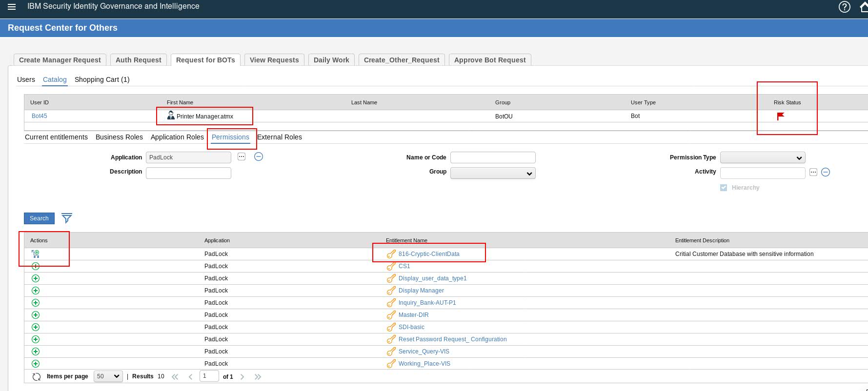The height and width of the screenshot is (391, 868).
Task: Switch to Create Manager Request tab
Action: [x=60, y=60]
